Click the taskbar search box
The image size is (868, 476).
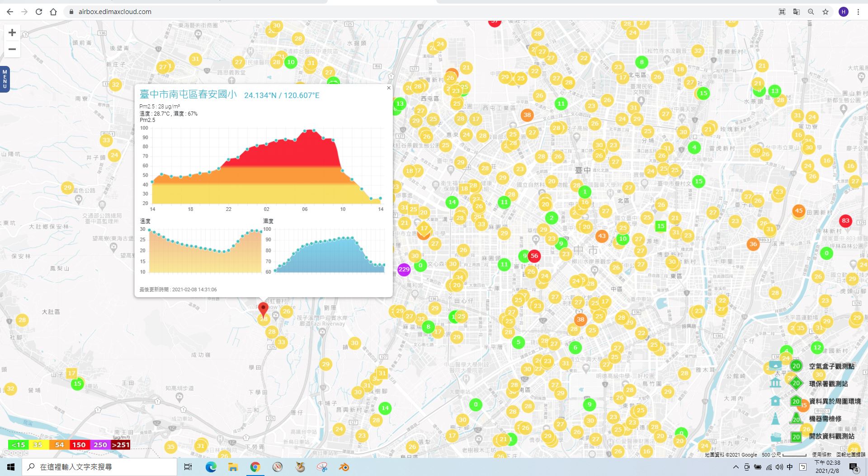[x=99, y=467]
